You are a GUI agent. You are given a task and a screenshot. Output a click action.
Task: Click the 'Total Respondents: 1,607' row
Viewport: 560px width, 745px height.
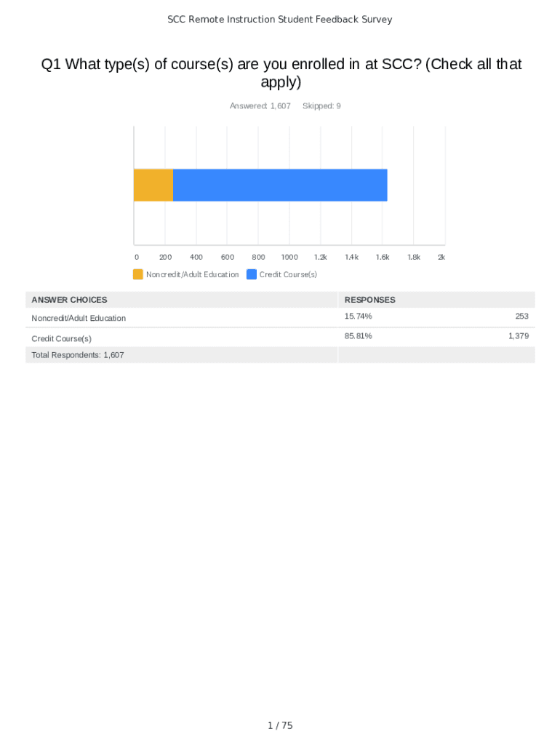click(77, 355)
